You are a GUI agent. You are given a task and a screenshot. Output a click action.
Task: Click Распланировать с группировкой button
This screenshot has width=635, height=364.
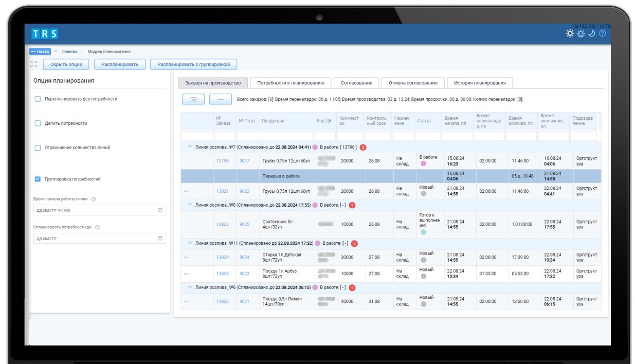click(x=193, y=64)
